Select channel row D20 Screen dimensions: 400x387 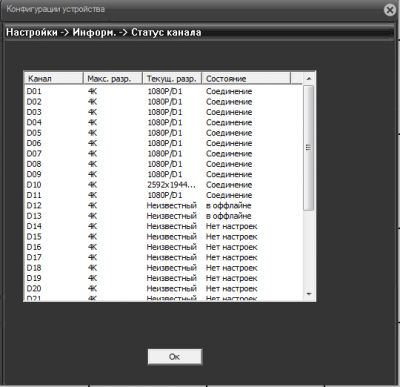pyautogui.click(x=164, y=288)
